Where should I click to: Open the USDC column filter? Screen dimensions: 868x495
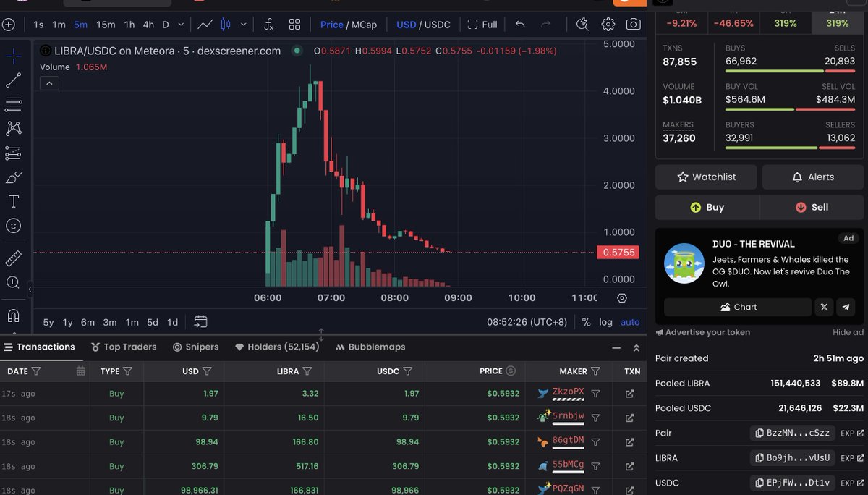pos(408,371)
